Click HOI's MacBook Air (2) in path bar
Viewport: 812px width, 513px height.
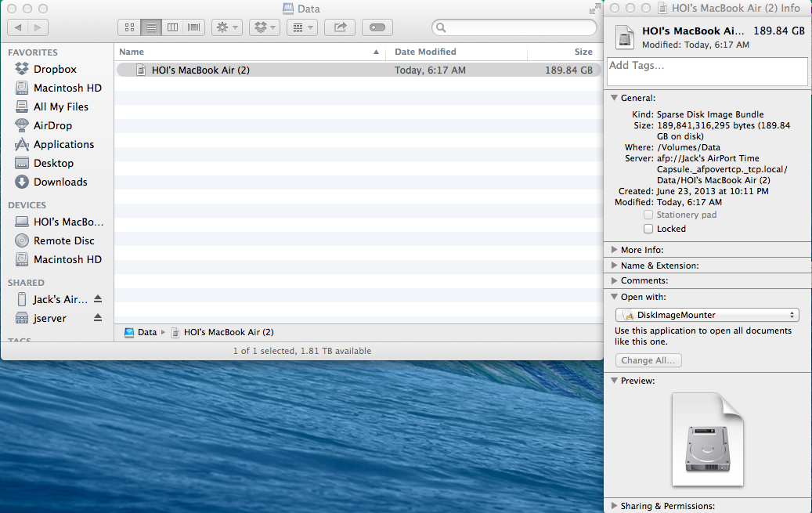click(222, 332)
